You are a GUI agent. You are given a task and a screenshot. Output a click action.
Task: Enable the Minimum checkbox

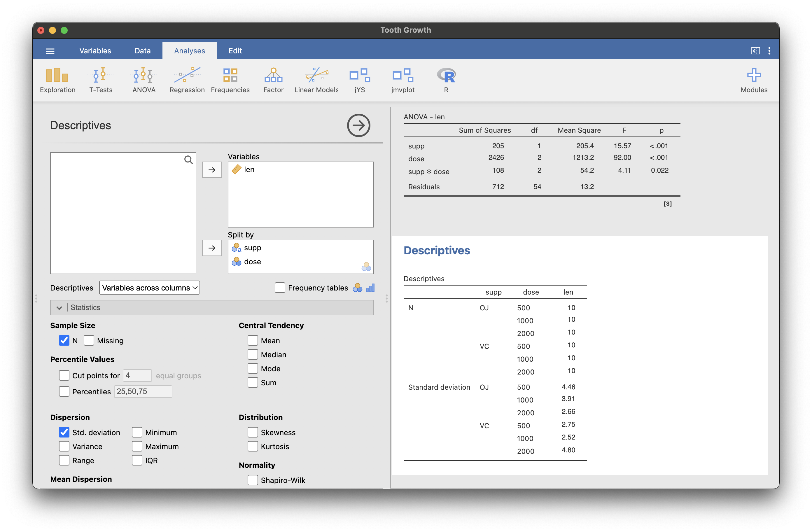click(137, 432)
